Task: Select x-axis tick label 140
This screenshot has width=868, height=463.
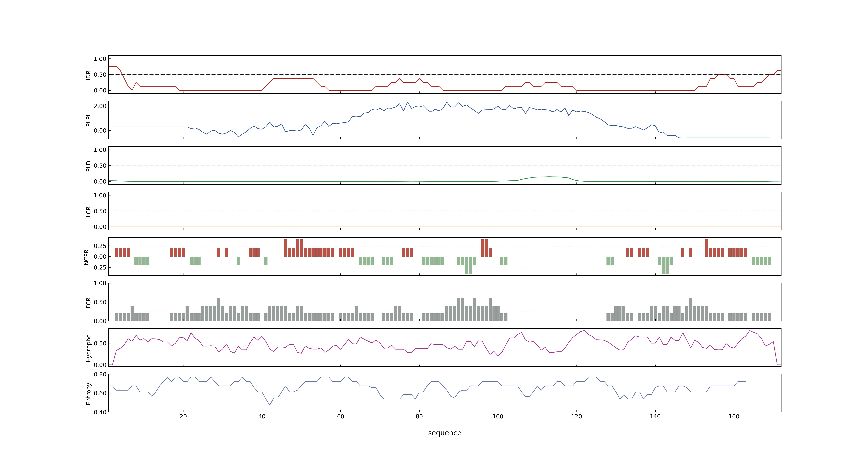Action: click(655, 416)
